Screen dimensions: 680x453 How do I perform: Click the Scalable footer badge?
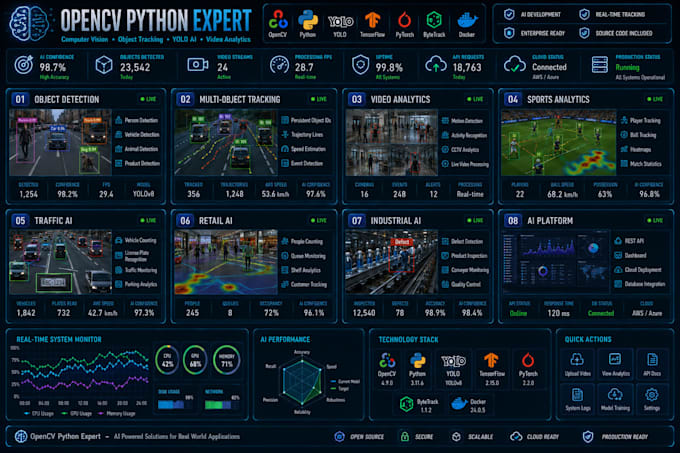click(x=472, y=437)
